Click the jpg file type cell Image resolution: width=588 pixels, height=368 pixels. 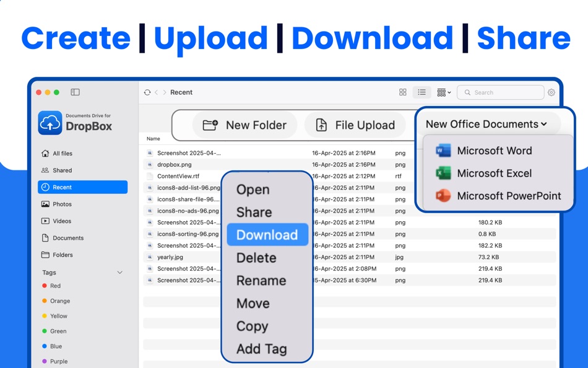pyautogui.click(x=399, y=257)
